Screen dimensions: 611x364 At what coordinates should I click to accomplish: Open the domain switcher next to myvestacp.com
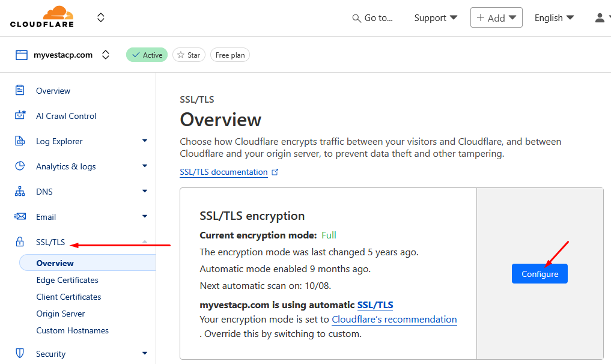click(106, 55)
